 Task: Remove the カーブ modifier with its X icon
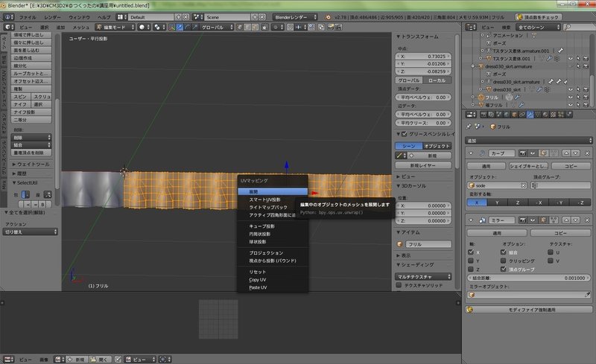point(587,153)
